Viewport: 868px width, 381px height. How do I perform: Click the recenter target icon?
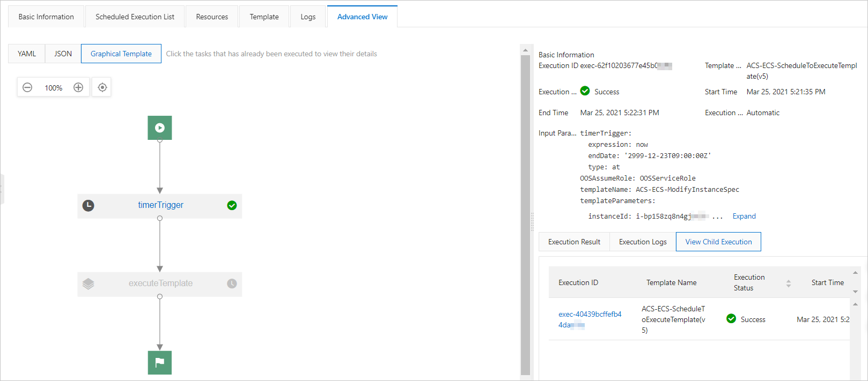coord(102,87)
